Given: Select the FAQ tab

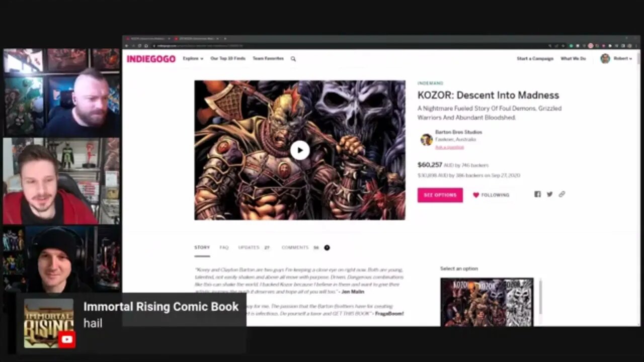Looking at the screenshot, I should [224, 248].
